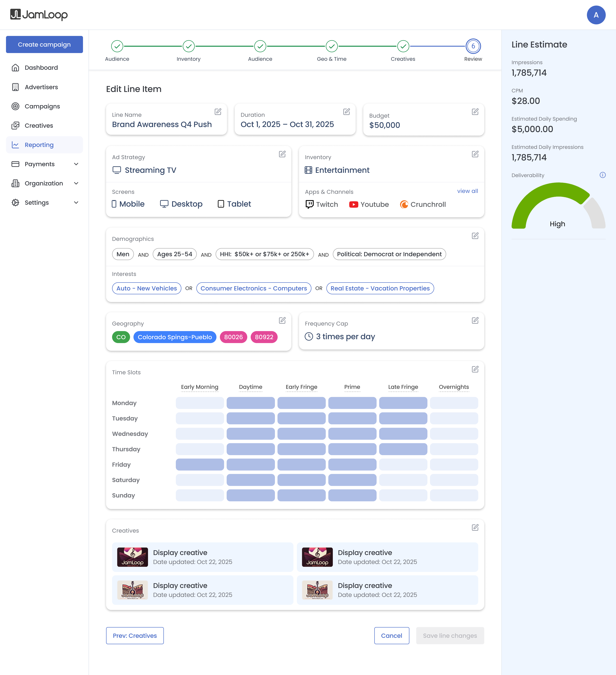Image resolution: width=616 pixels, height=675 pixels.
Task: Open Budget edit icon
Action: (475, 112)
